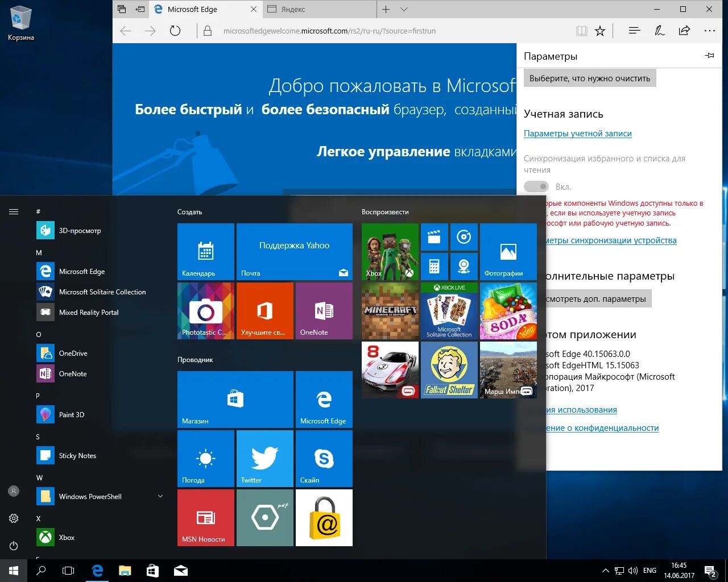Launch Skype (Скайп) tile
The height and width of the screenshot is (582, 728).
324,458
